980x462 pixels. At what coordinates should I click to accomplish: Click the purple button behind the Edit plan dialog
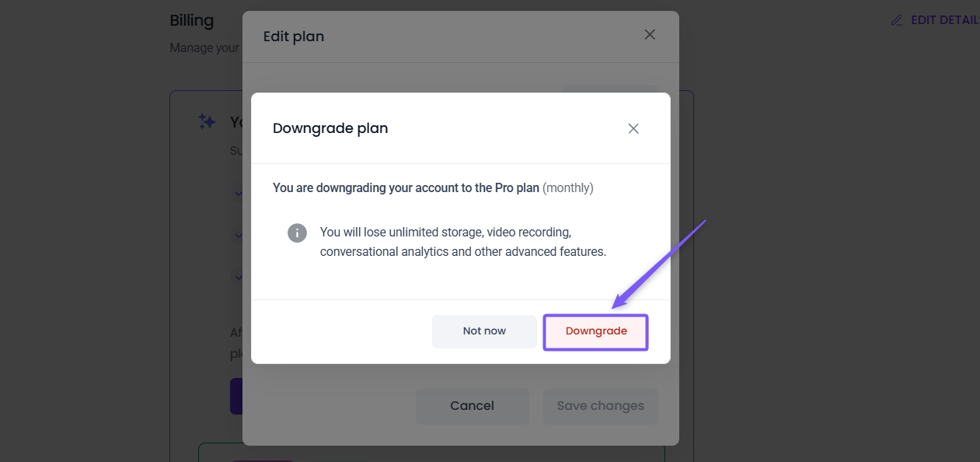[x=236, y=397]
